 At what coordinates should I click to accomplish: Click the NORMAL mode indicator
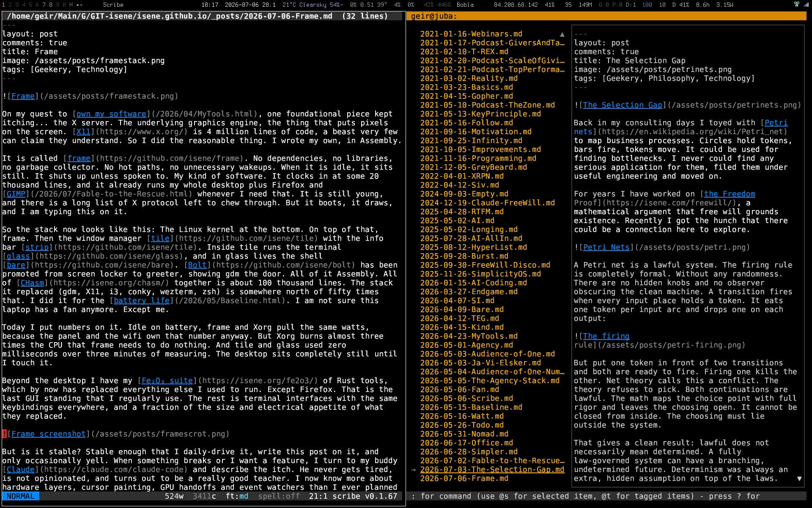point(20,496)
